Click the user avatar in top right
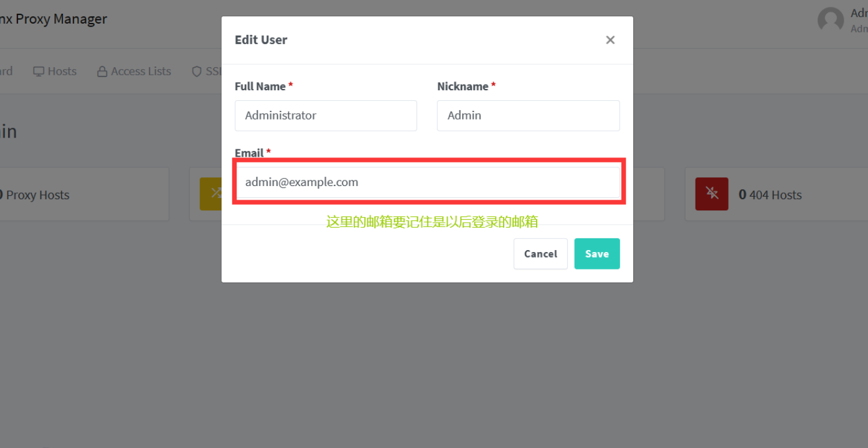The width and height of the screenshot is (868, 448). pyautogui.click(x=831, y=20)
